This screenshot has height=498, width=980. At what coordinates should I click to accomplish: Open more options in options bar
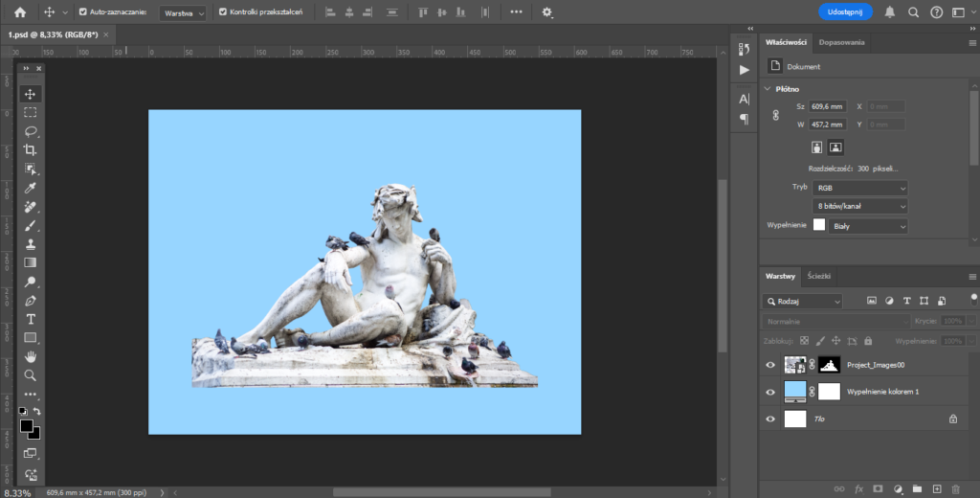coord(516,11)
